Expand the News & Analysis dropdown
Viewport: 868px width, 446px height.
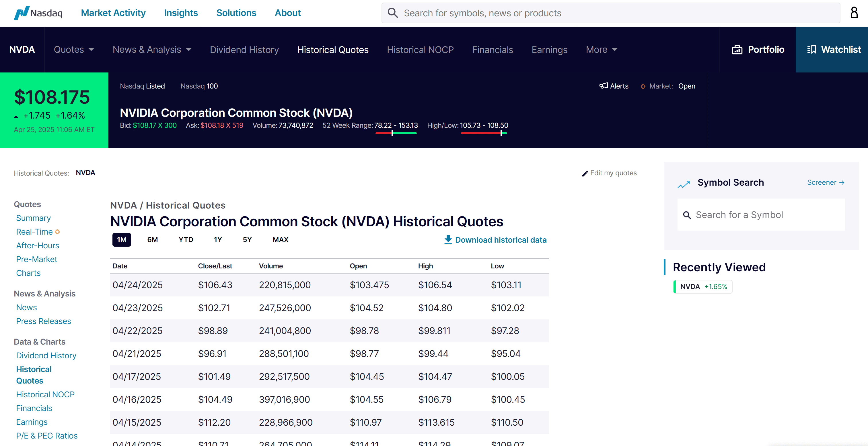pos(152,50)
